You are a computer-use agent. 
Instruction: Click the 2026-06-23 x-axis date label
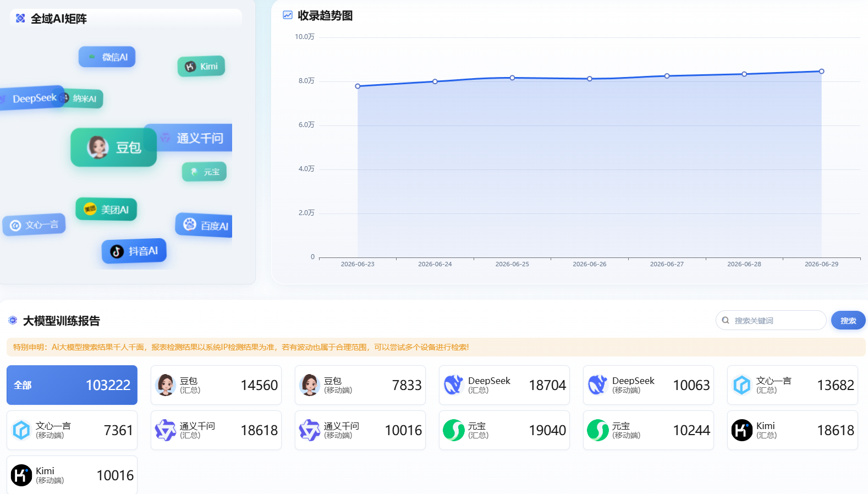pos(358,264)
